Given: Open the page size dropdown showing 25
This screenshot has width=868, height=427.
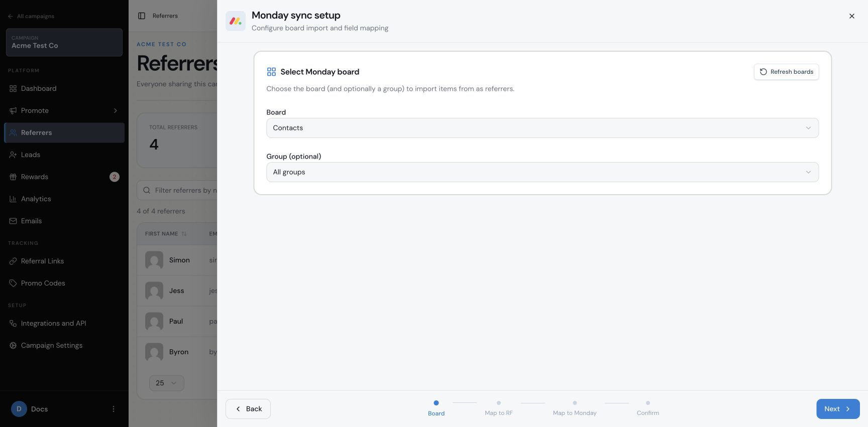Looking at the screenshot, I should (x=167, y=383).
